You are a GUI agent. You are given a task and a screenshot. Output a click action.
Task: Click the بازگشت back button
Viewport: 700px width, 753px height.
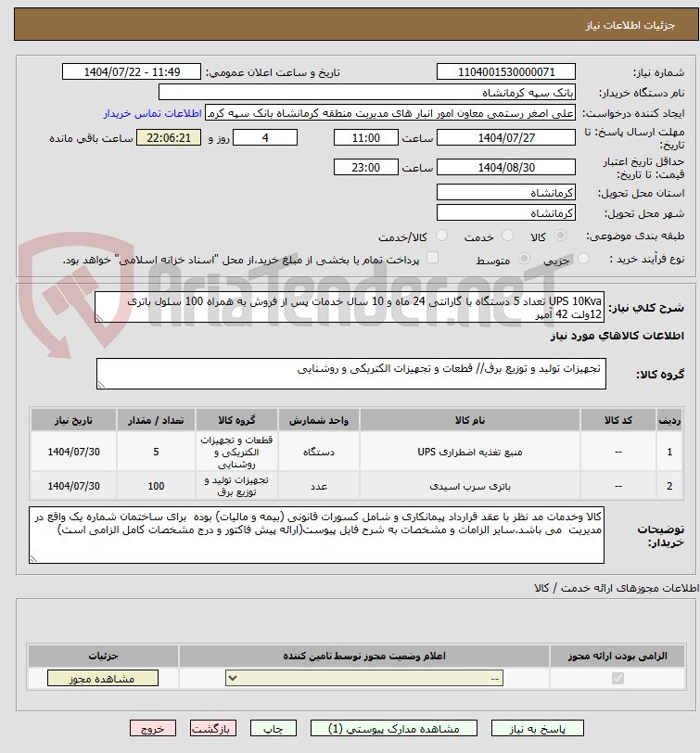tap(212, 729)
